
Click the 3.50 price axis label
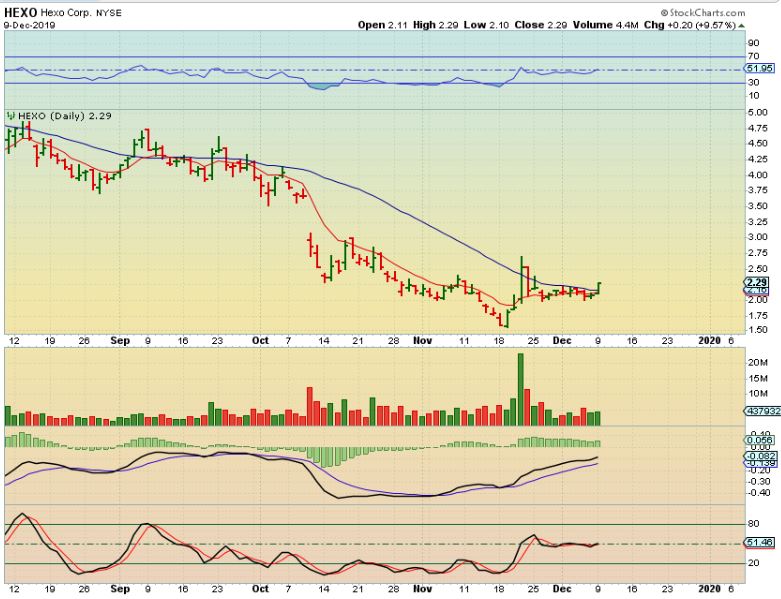(x=758, y=207)
